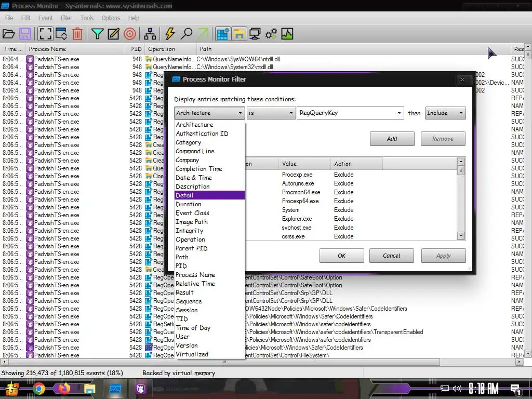The width and height of the screenshot is (532, 399).
Task: Open the Edit menu
Action: point(25,18)
